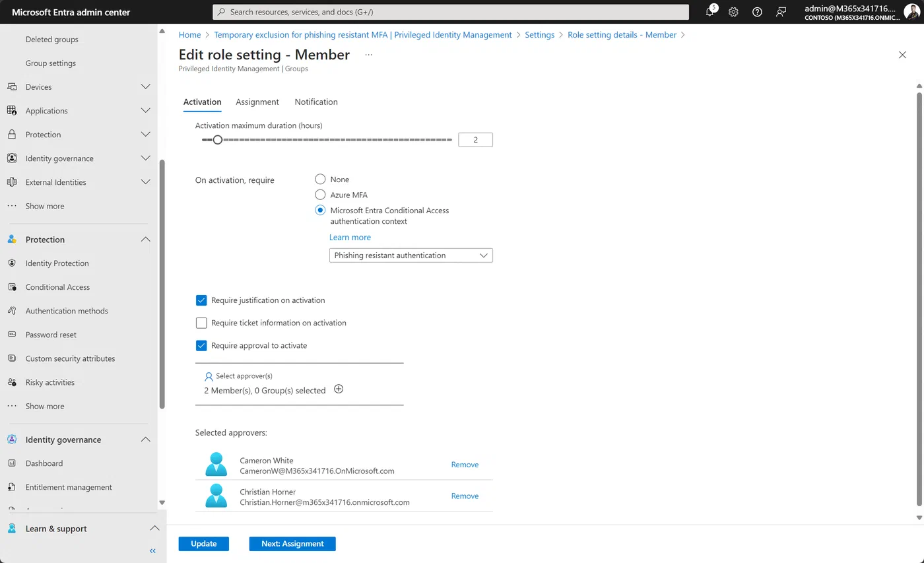Close the Edit role setting pane
Viewport: 924px width, 563px height.
pos(902,55)
